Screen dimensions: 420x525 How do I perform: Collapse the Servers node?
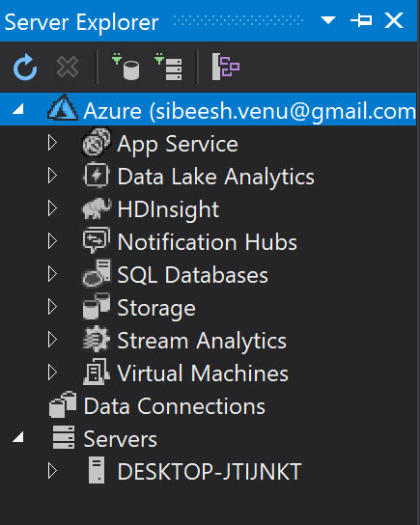[18, 436]
